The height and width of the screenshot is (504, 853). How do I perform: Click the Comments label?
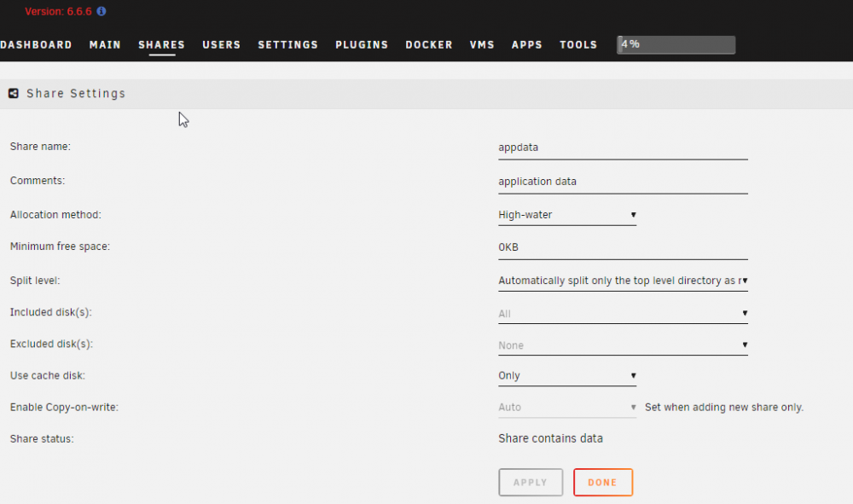pos(37,181)
